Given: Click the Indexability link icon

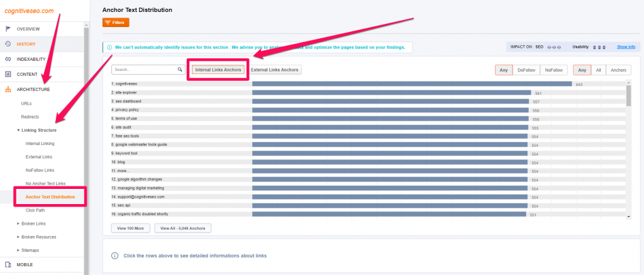Looking at the screenshot, I should (x=8, y=59).
